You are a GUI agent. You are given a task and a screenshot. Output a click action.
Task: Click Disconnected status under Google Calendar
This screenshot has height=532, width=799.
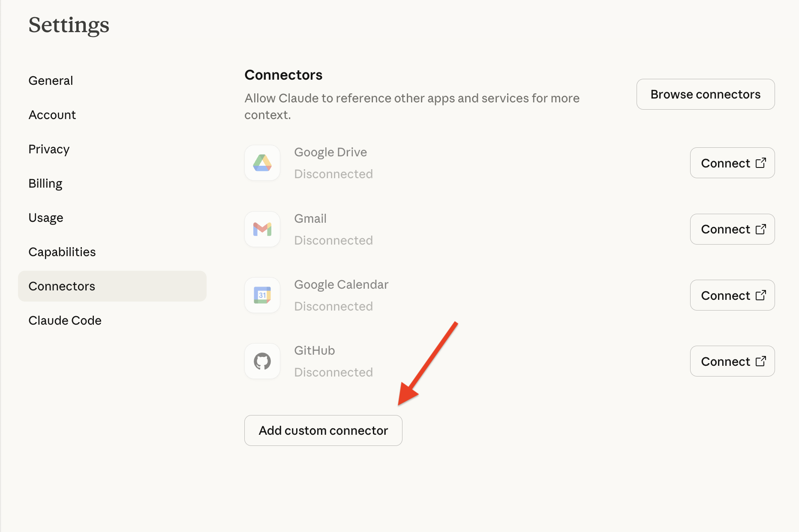[x=333, y=306]
